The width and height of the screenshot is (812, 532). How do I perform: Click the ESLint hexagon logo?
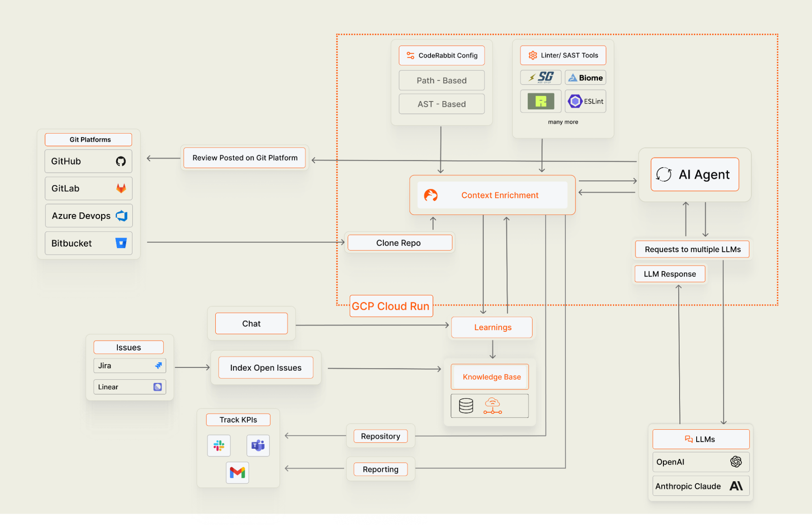575,101
